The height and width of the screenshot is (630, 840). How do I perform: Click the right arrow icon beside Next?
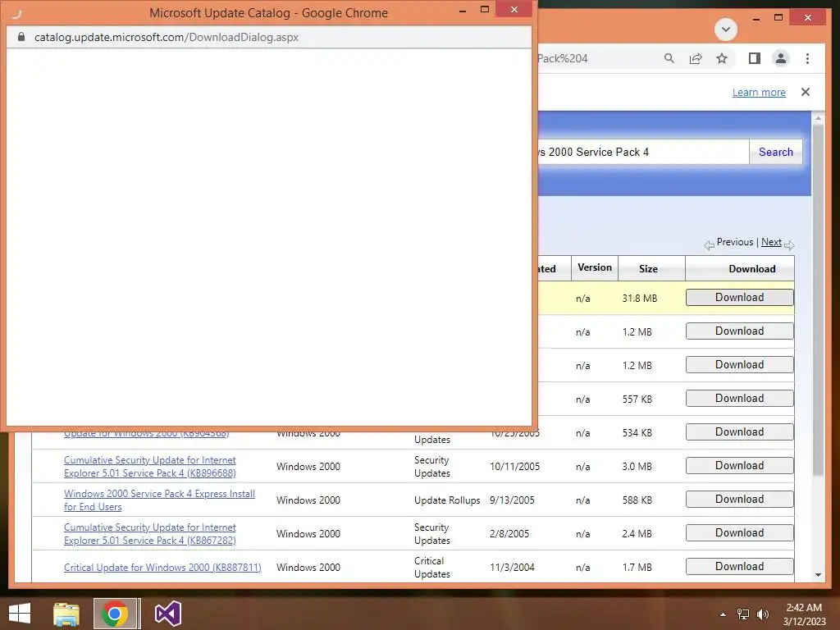[x=789, y=245]
